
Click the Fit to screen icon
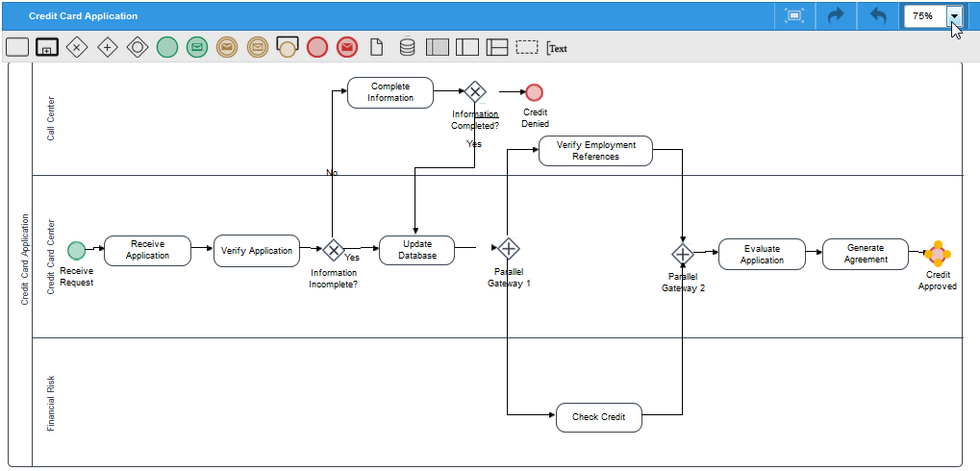[x=793, y=16]
